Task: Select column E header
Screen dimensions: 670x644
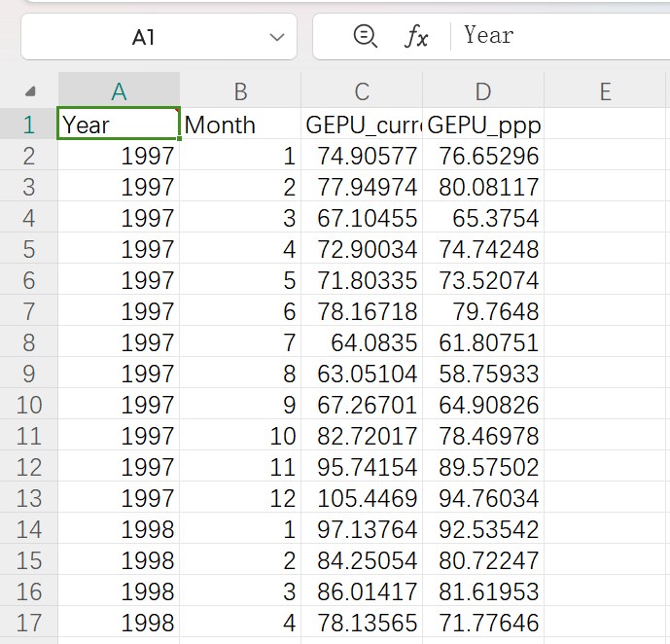Action: coord(605,91)
